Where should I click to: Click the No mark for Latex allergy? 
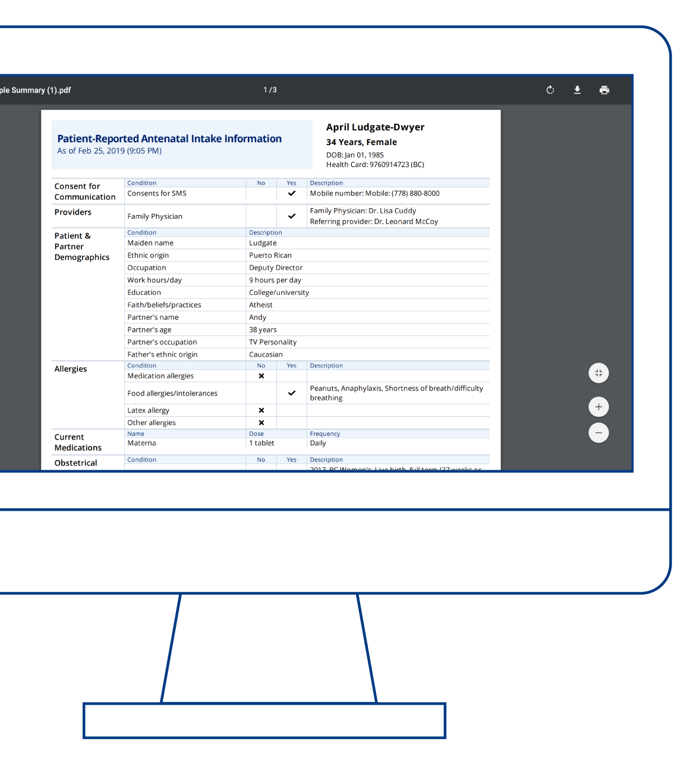pyautogui.click(x=261, y=410)
